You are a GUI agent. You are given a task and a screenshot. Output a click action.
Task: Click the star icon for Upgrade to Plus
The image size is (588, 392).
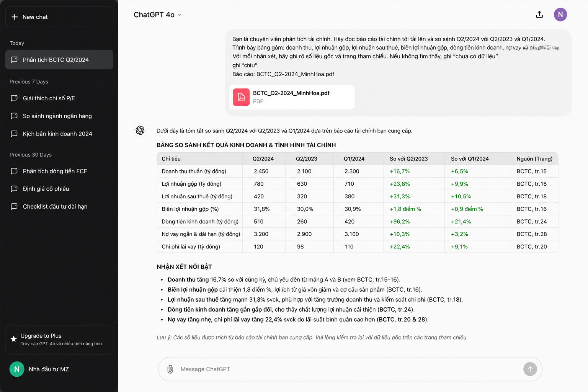point(13,339)
